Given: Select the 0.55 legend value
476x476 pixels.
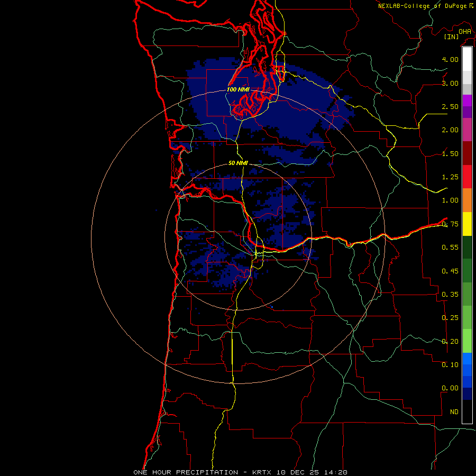Looking at the screenshot, I should [x=450, y=248].
